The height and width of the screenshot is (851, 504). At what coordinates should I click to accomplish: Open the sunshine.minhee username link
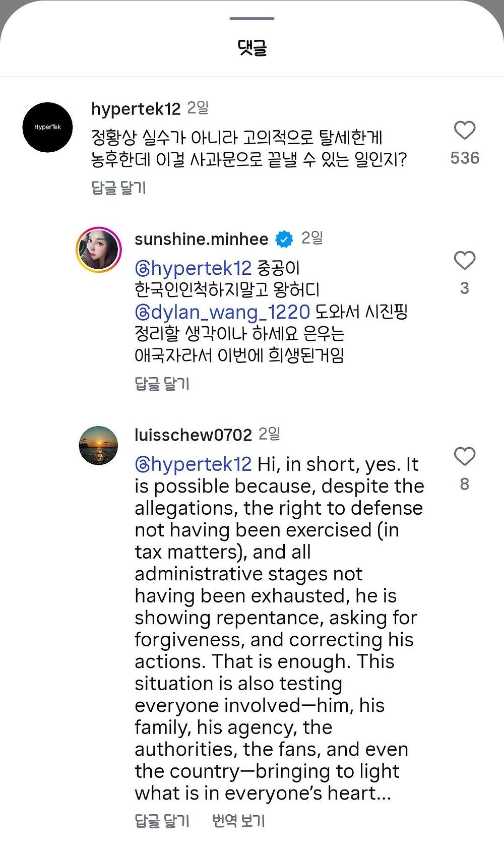click(x=201, y=239)
